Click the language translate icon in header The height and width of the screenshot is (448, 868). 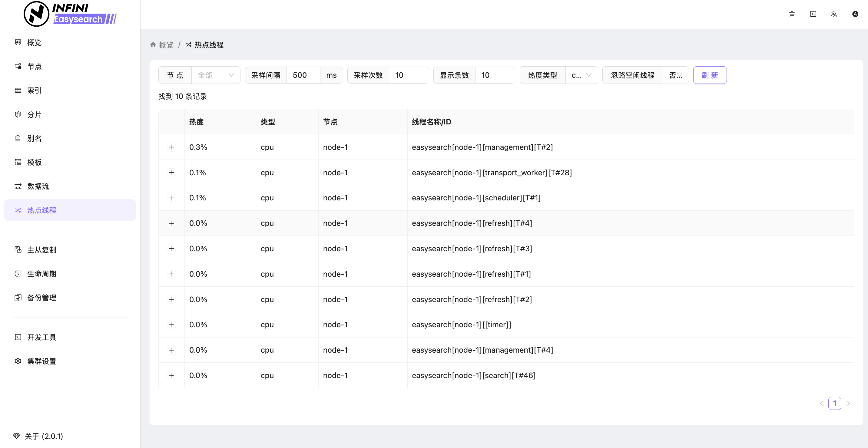coord(834,14)
